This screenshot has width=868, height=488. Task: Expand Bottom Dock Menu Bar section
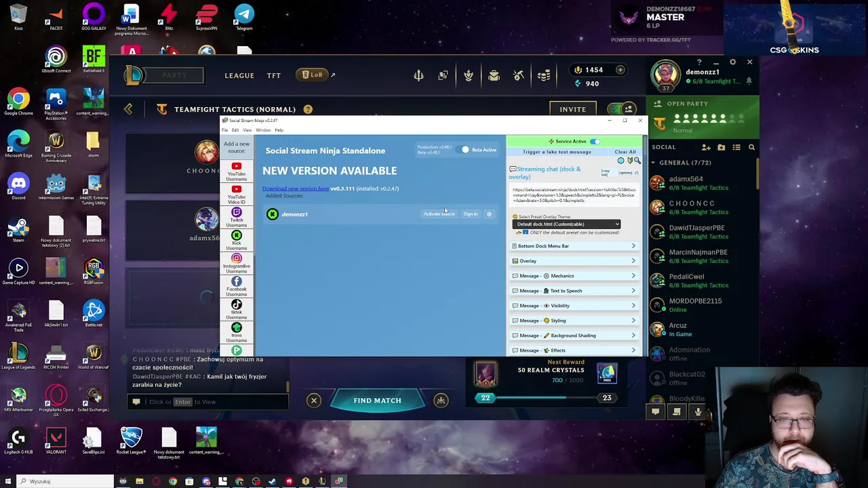[x=574, y=246]
